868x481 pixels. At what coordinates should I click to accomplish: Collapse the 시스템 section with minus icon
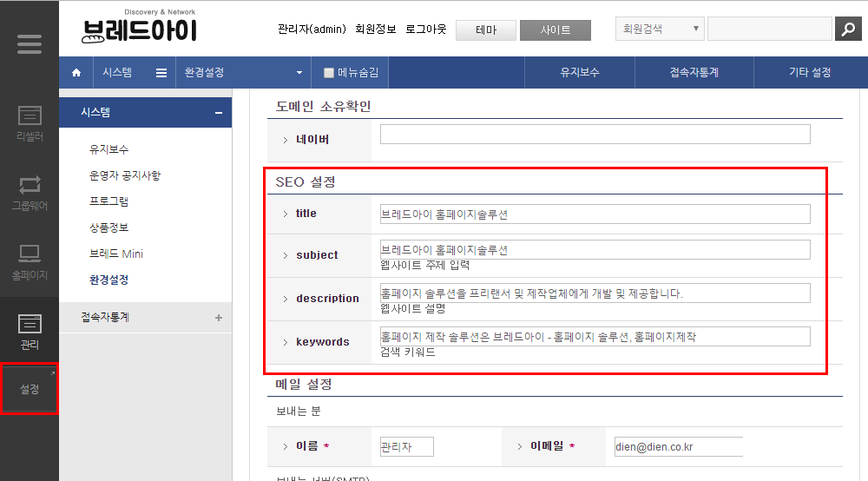click(x=219, y=113)
